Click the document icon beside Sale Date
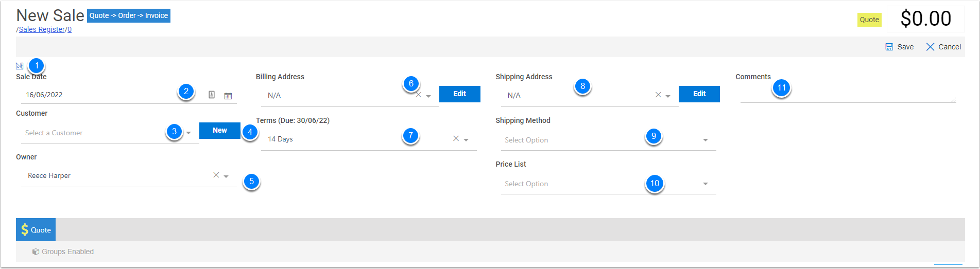The height and width of the screenshot is (269, 980). [212, 95]
